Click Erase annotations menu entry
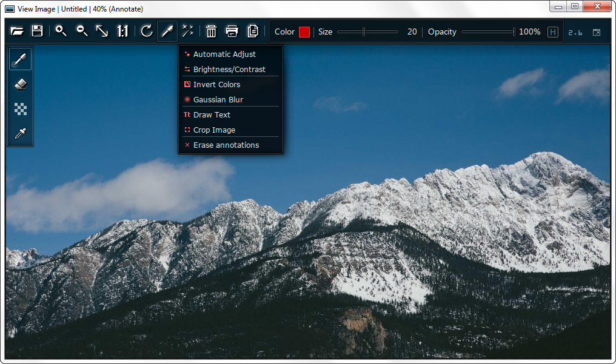Screen dimensions: 616x364 226,145
